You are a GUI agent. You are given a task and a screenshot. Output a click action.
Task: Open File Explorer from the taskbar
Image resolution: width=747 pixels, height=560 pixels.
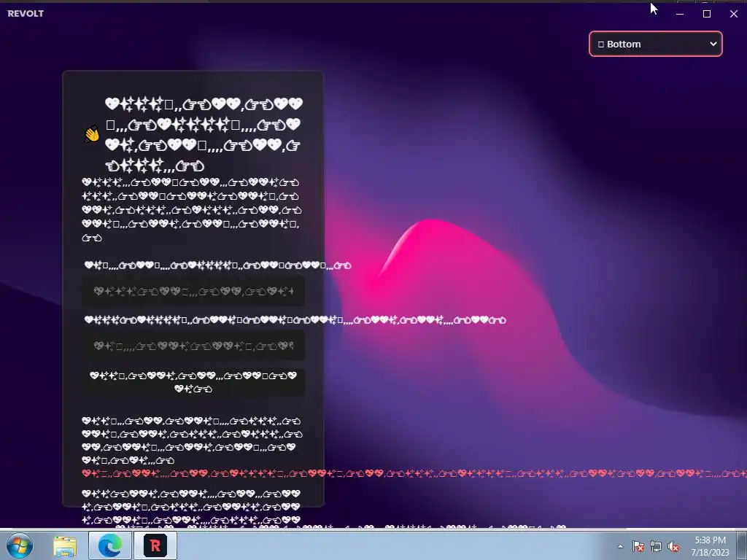(x=65, y=545)
